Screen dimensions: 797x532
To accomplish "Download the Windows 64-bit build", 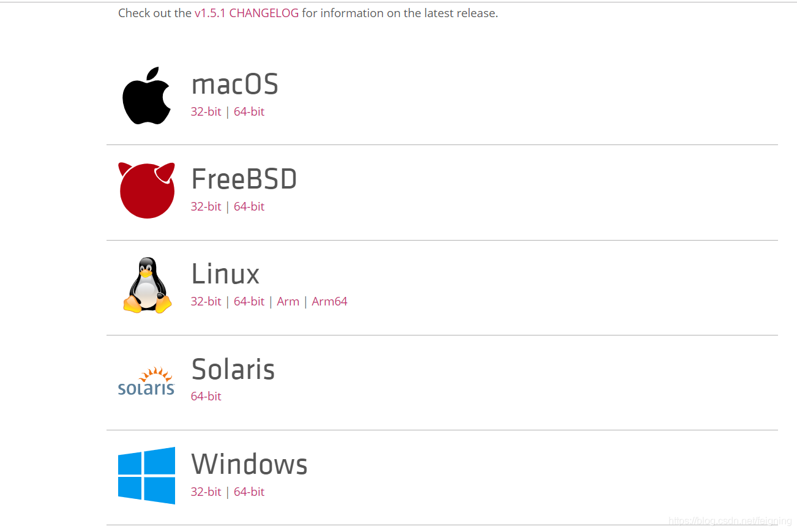I will point(249,492).
